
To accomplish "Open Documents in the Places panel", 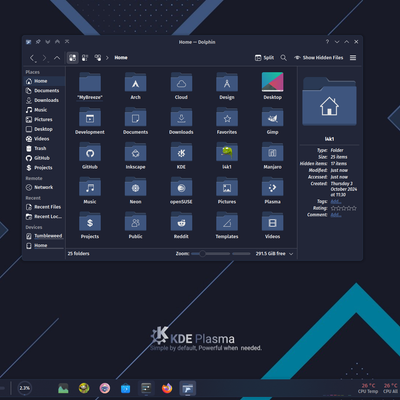I will 44,91.
